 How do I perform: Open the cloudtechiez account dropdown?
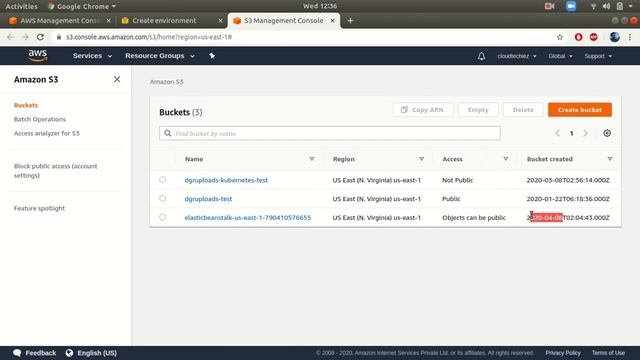[x=517, y=56]
